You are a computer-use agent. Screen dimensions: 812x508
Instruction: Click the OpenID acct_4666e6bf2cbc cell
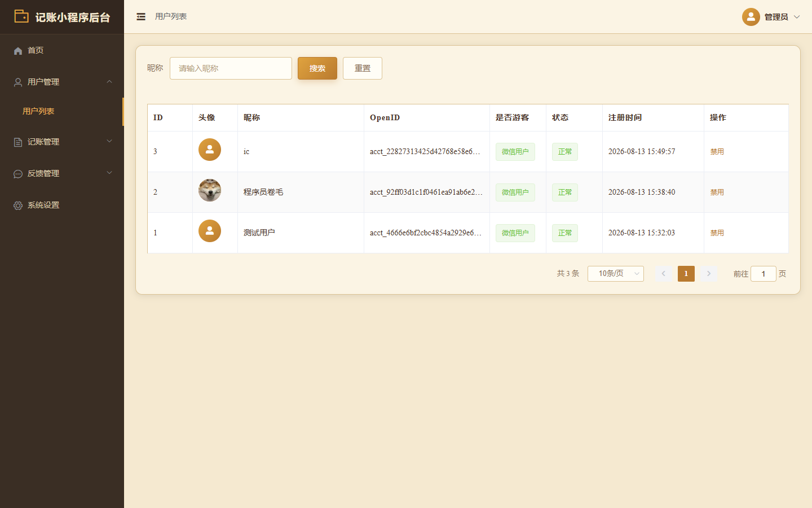pos(426,233)
